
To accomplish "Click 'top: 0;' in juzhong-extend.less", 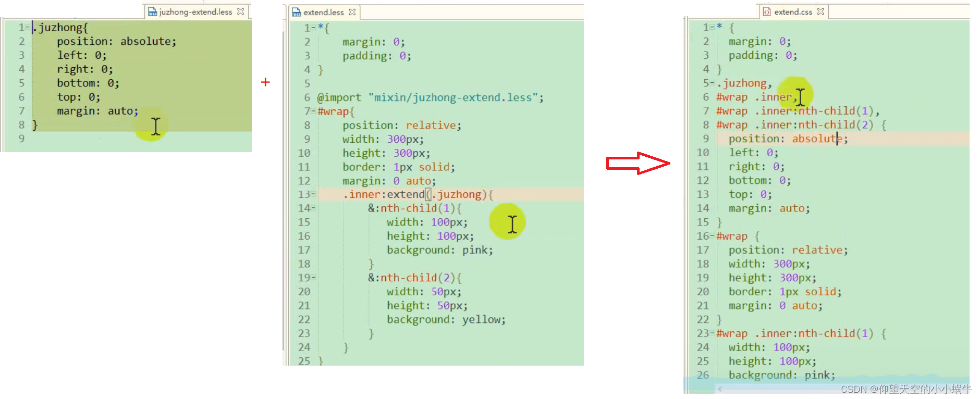I will tap(79, 97).
